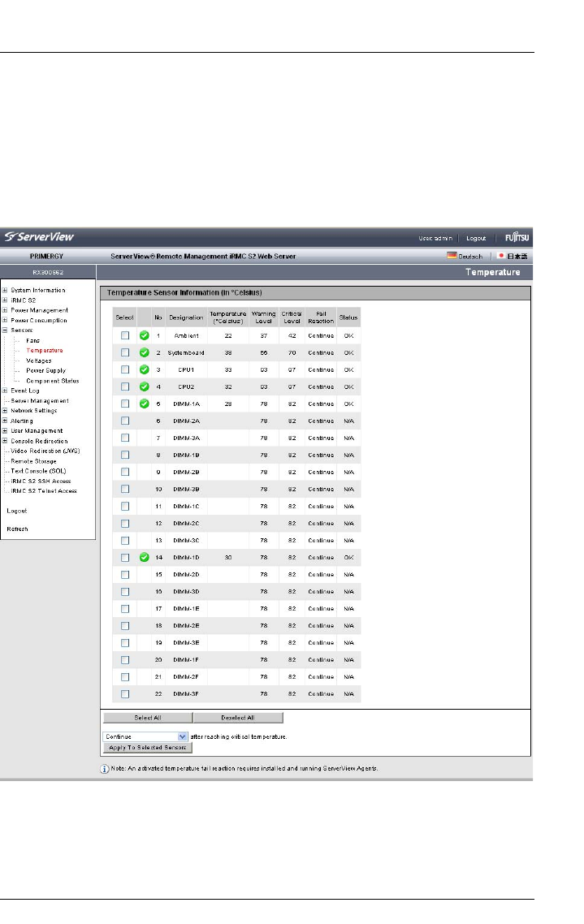The height and width of the screenshot is (924, 584).
Task: Click the green status icon for DIMM-1A
Action: click(145, 404)
